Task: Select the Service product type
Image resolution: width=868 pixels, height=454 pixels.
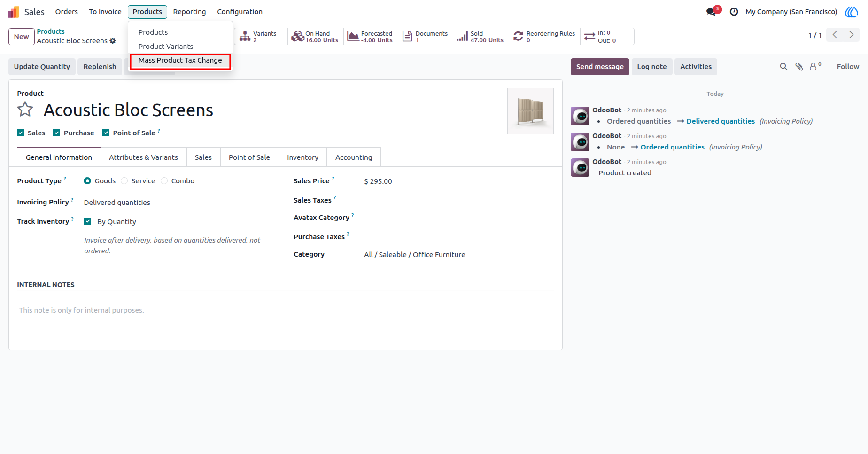Action: pyautogui.click(x=124, y=181)
